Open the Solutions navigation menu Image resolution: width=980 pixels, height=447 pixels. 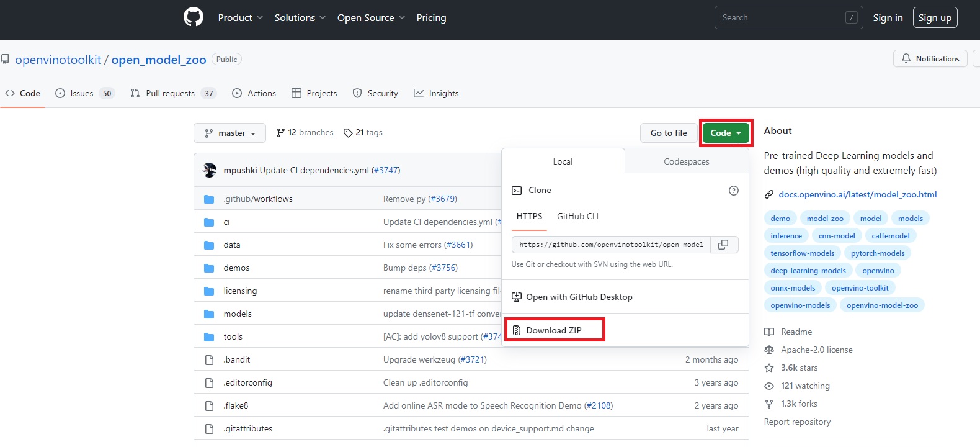[x=300, y=17]
